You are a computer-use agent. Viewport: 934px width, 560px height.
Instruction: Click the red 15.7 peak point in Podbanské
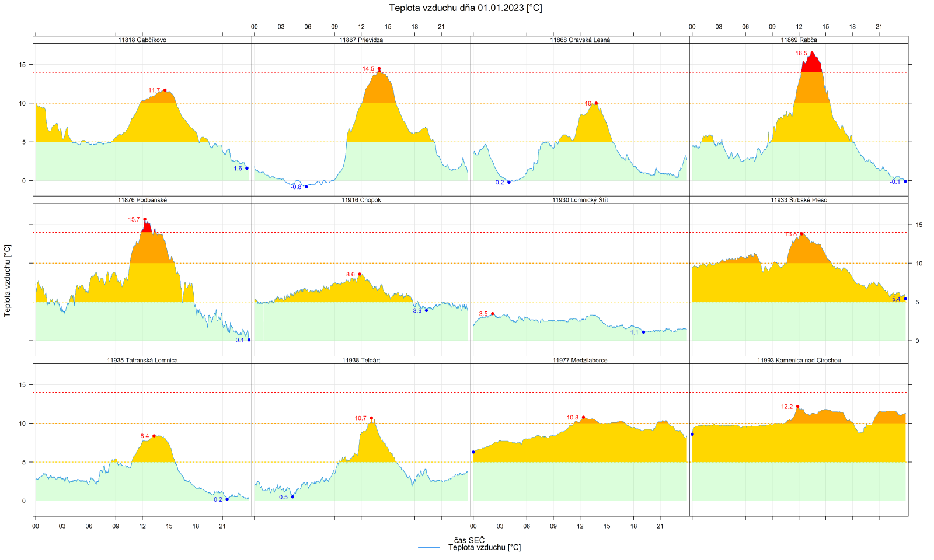click(x=145, y=219)
